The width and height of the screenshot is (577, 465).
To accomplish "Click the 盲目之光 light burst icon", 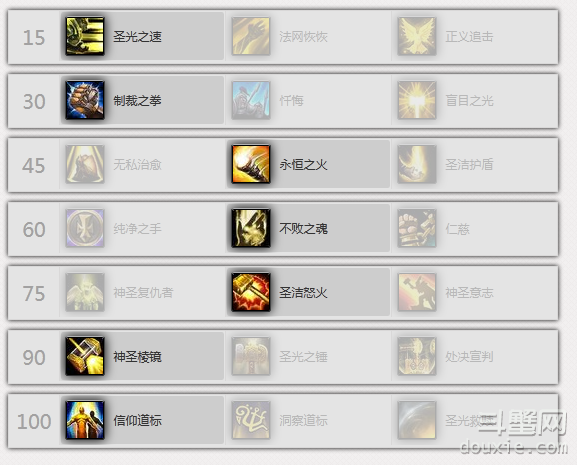I will pos(417,100).
